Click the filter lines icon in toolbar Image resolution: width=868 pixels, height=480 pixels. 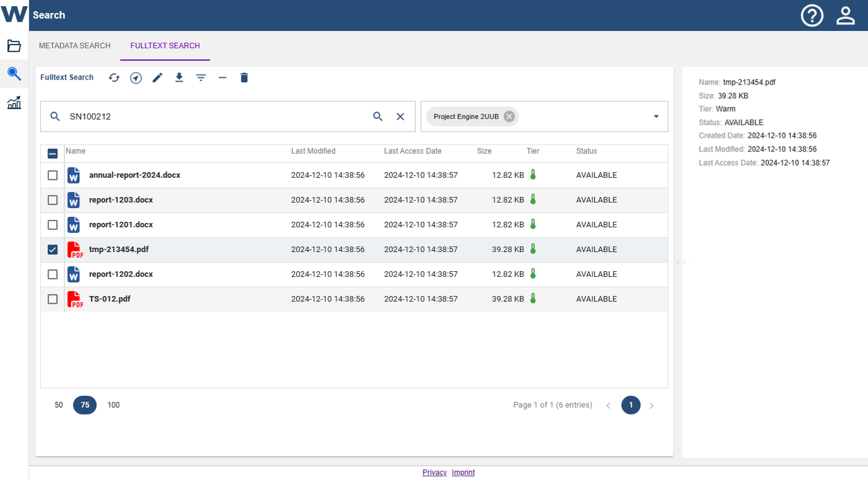tap(201, 78)
